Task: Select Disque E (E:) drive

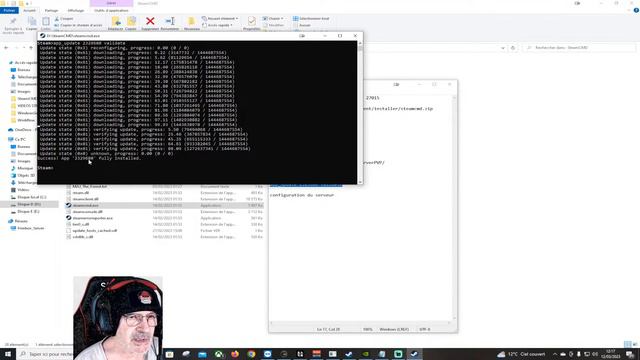Action: click(x=25, y=211)
